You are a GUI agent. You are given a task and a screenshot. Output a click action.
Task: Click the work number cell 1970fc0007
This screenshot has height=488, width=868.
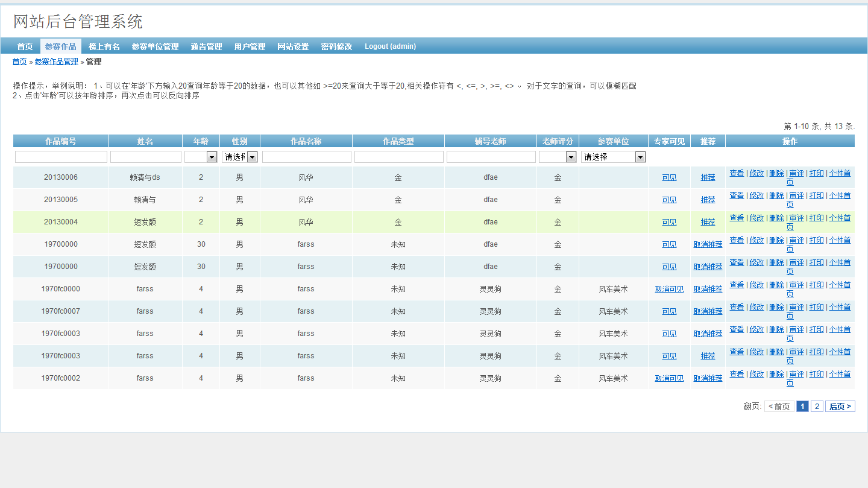[61, 311]
